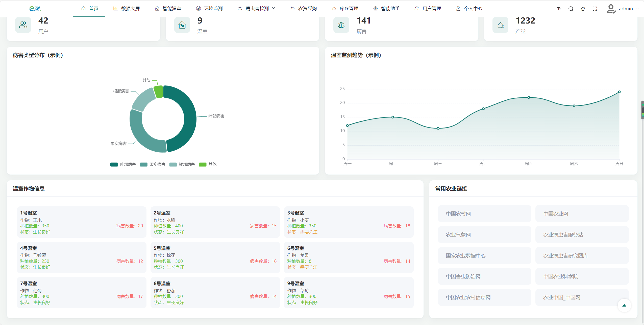The height and width of the screenshot is (325, 644).
Task: Click the cart icon beside 农资采购
Action: click(292, 9)
